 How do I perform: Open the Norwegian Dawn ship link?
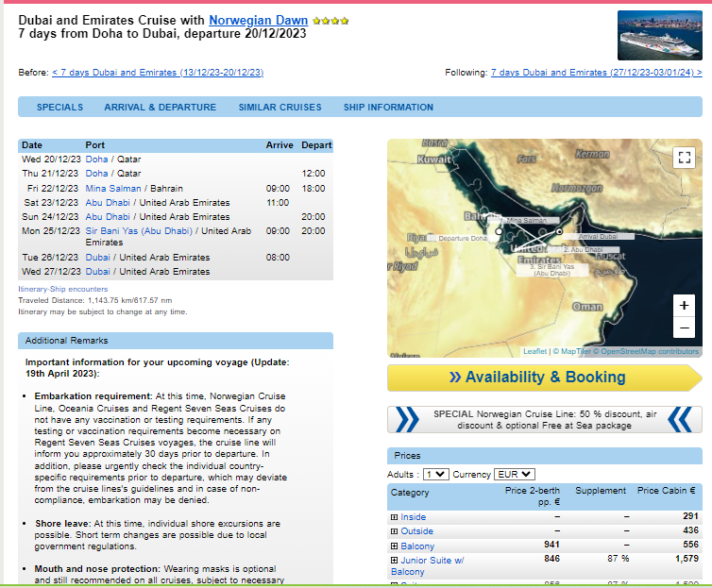click(259, 21)
